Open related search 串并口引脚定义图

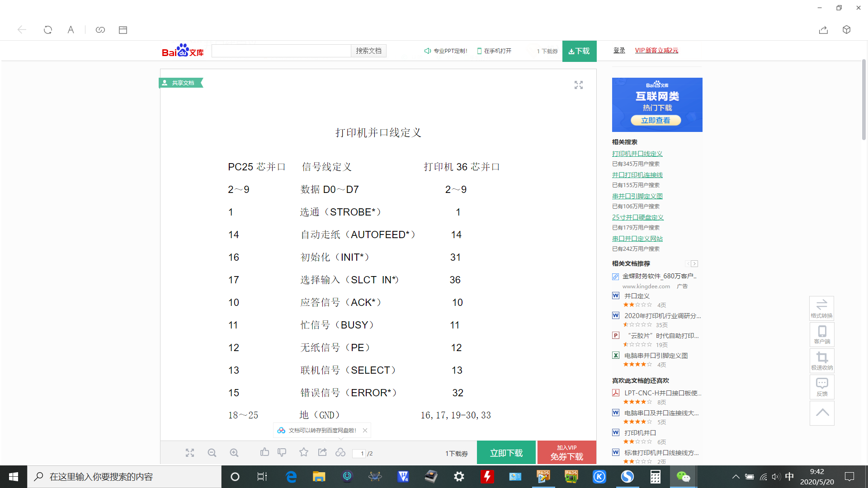pos(637,196)
